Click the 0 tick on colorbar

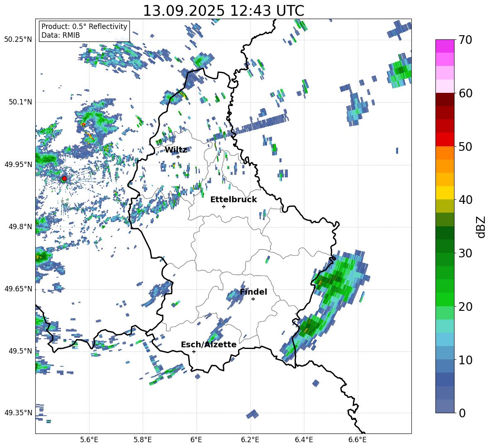tap(462, 413)
